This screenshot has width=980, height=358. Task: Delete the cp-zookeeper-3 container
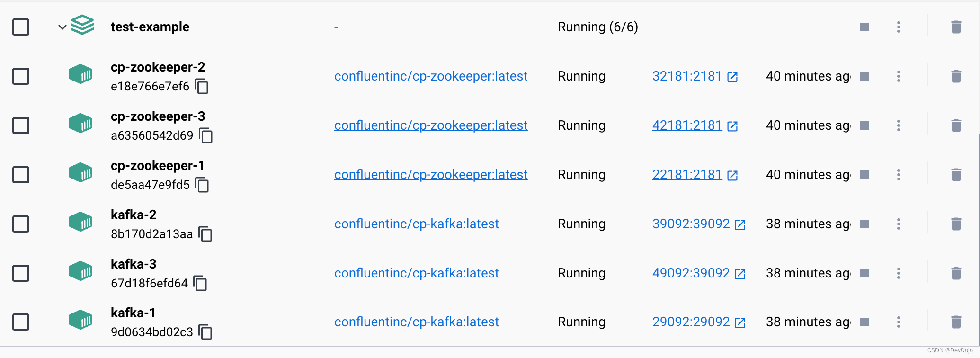[956, 125]
